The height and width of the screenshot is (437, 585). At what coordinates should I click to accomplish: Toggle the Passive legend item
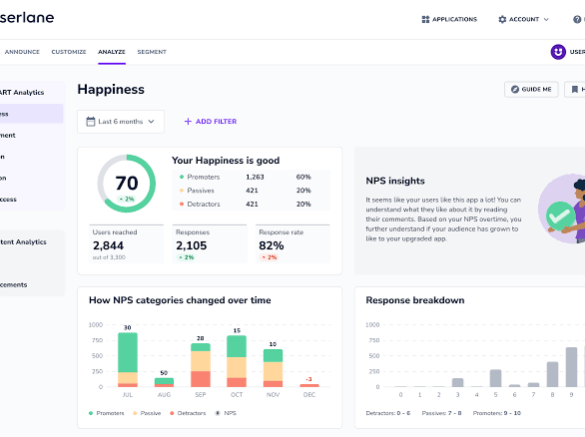click(x=147, y=413)
